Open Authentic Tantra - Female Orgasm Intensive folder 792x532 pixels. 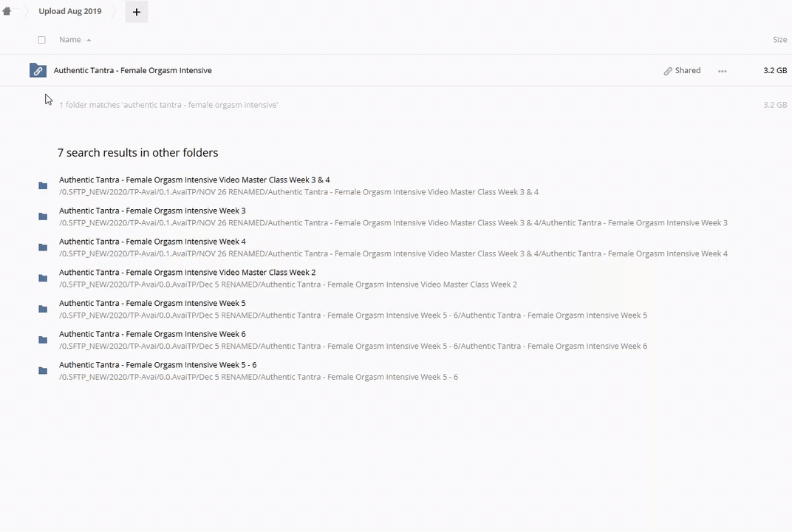pyautogui.click(x=132, y=71)
